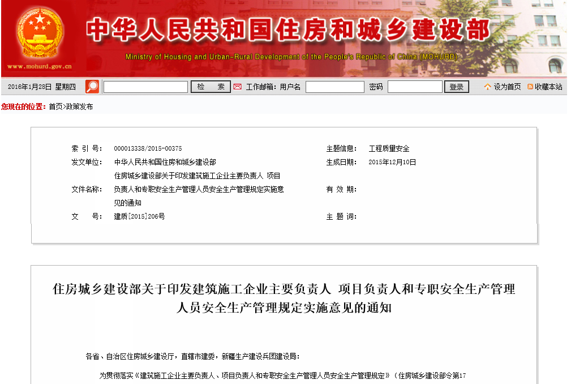Click the English MOHURD subtitle in banner

(291, 57)
